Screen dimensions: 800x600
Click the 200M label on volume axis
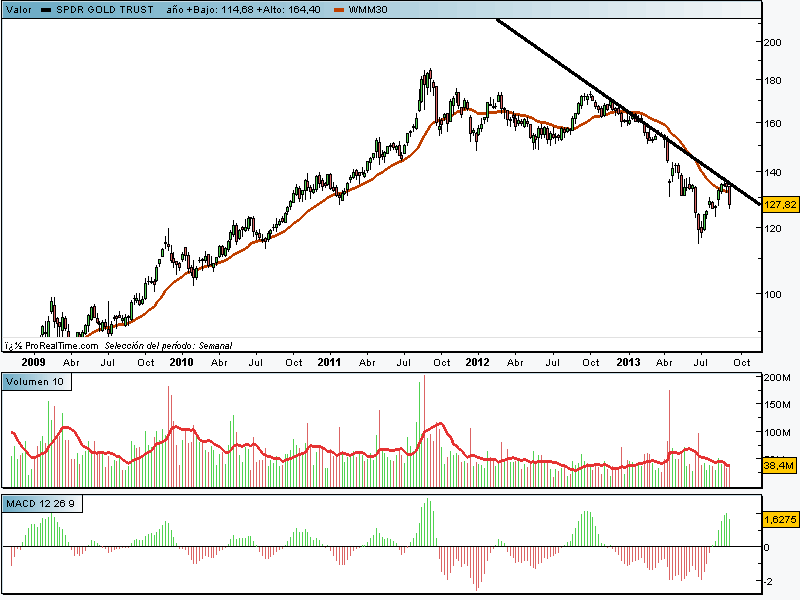[x=776, y=377]
